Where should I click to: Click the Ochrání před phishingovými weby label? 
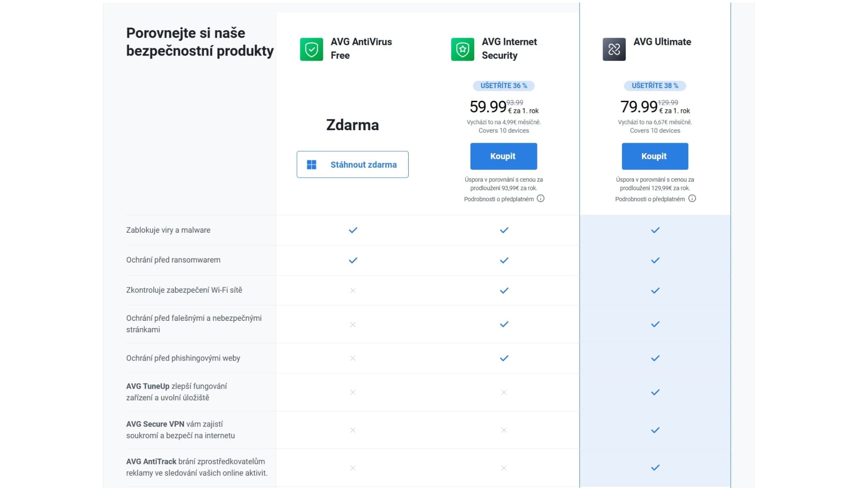coord(183,358)
